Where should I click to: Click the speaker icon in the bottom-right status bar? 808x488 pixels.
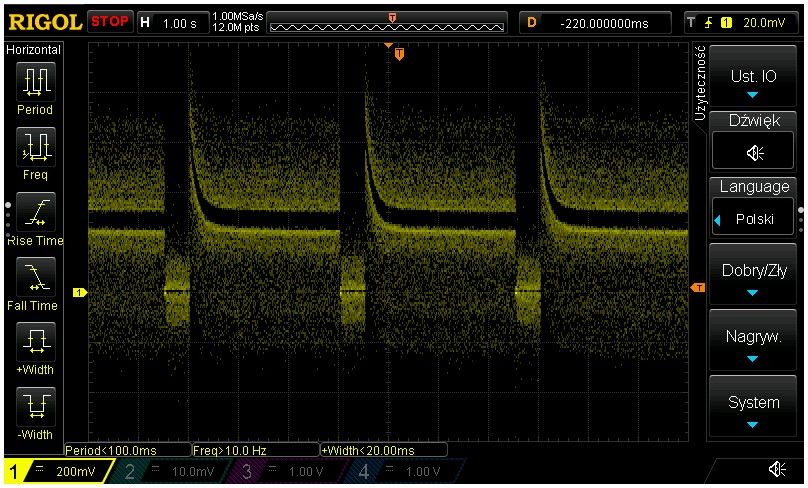777,468
